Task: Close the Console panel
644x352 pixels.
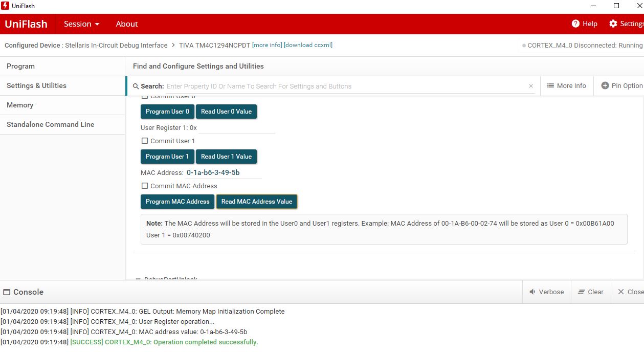Action: click(631, 292)
